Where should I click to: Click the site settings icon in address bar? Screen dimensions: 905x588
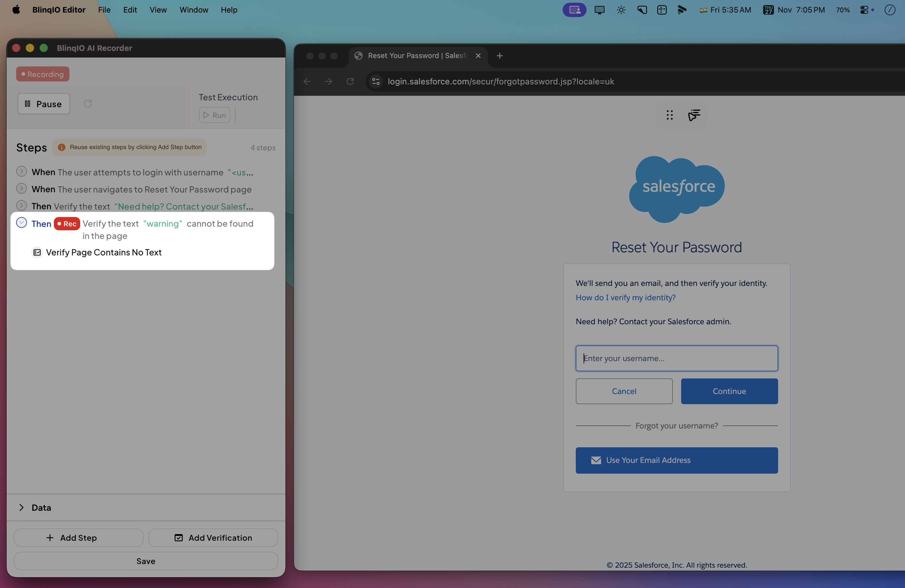click(376, 81)
